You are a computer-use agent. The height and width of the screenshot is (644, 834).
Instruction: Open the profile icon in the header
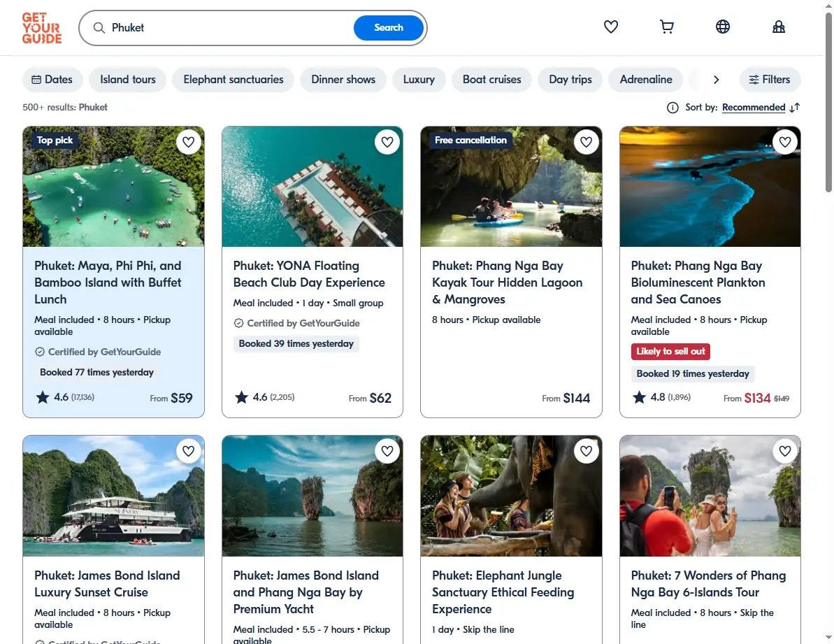779,27
